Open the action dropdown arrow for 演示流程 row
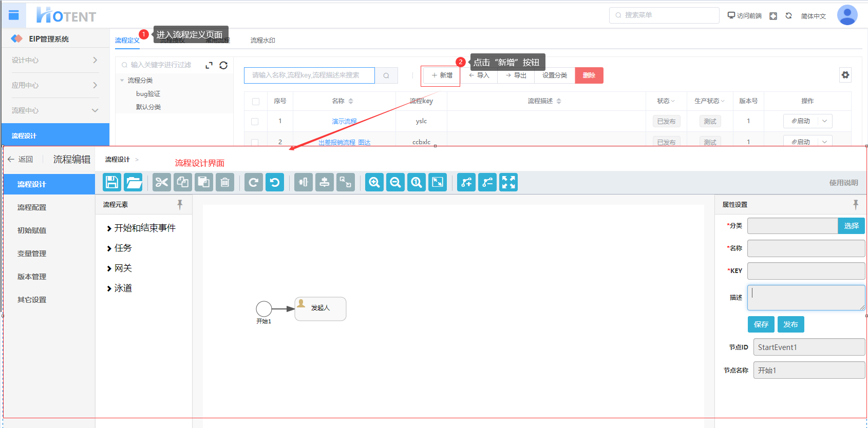 [x=824, y=121]
